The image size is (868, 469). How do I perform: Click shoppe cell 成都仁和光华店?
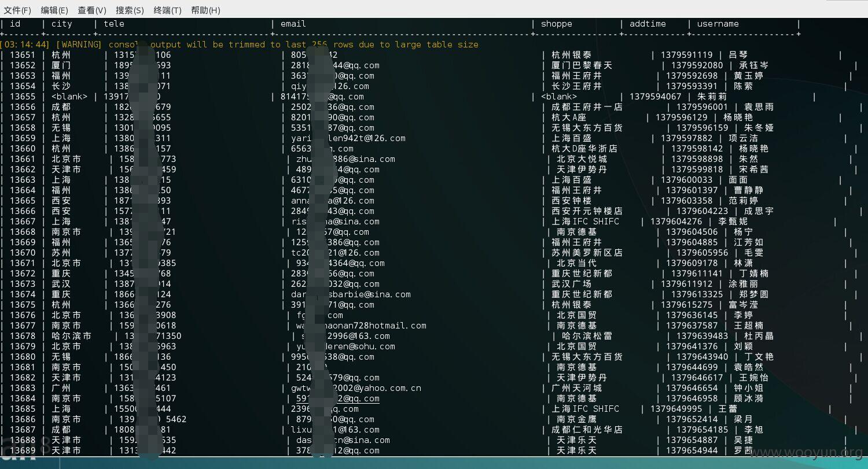587,430
